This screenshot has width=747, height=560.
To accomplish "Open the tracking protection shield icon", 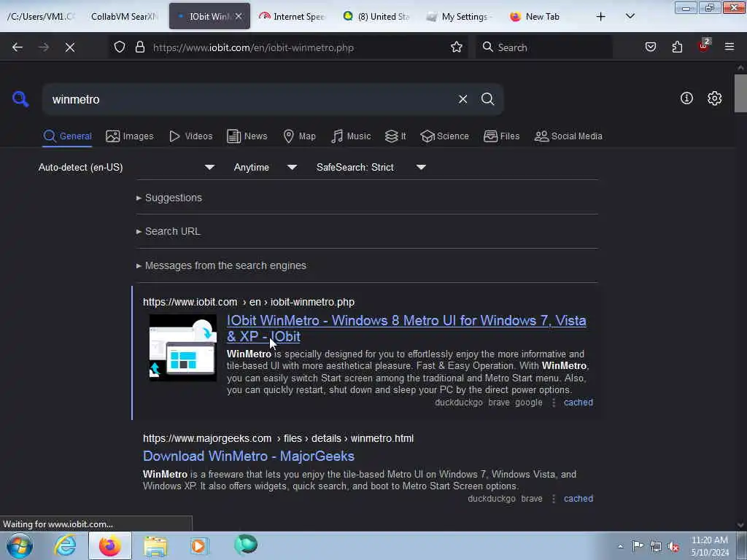I will [x=120, y=47].
